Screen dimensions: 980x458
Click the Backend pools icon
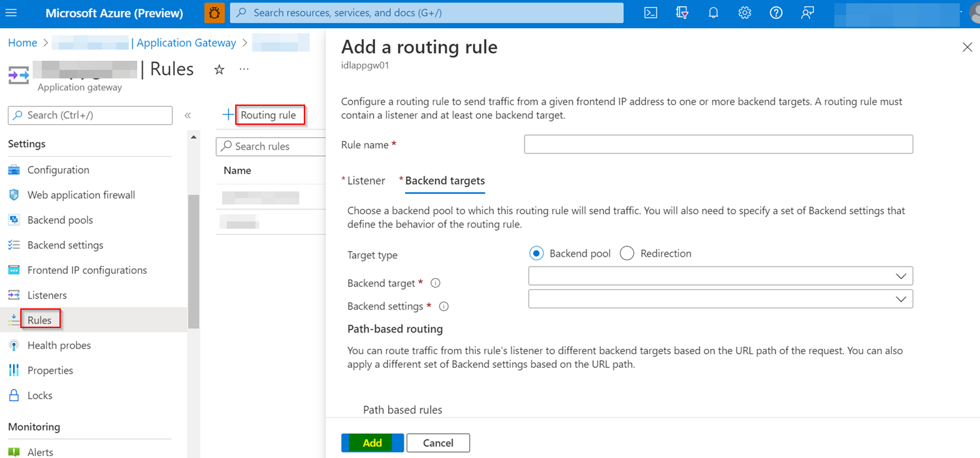(14, 220)
